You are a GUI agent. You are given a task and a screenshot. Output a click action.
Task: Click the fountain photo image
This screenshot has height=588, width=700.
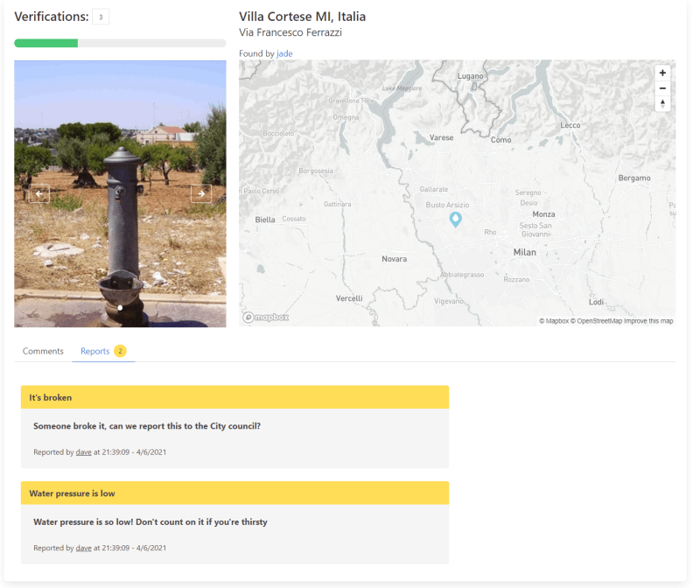click(120, 193)
